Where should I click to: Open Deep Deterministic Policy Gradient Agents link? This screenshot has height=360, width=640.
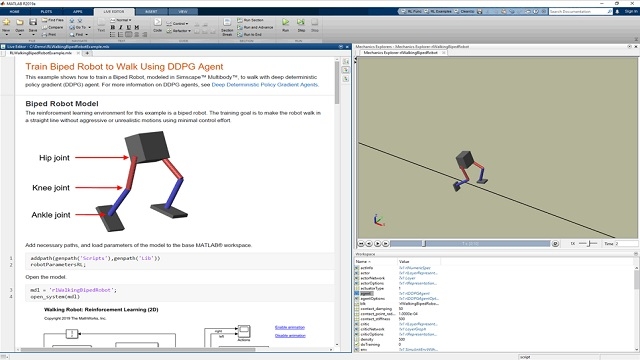coord(264,84)
